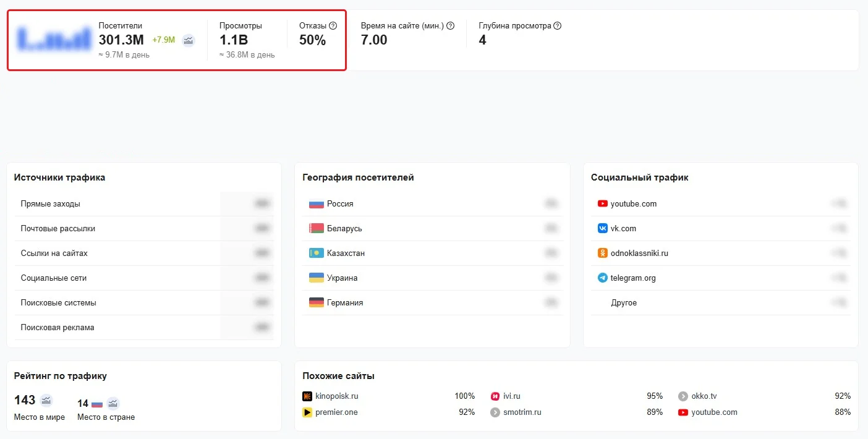The height and width of the screenshot is (439, 868).
Task: Click the Казахстан flag icon
Action: 317,254
